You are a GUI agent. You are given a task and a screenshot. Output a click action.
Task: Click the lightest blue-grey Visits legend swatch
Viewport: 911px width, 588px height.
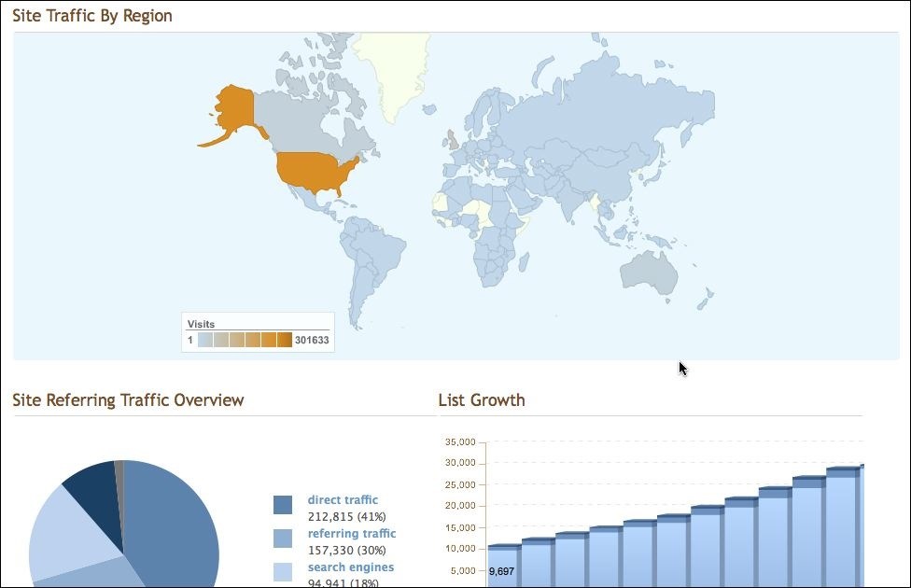point(205,340)
